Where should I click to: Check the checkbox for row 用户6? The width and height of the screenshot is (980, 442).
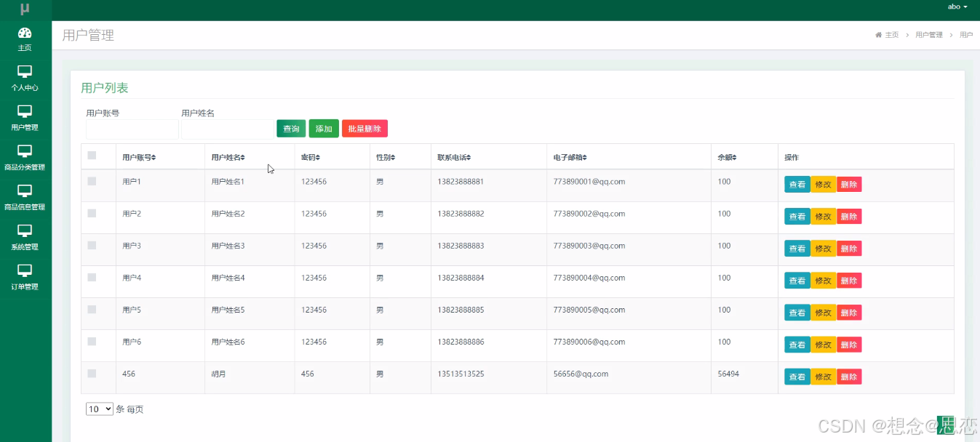[92, 341]
